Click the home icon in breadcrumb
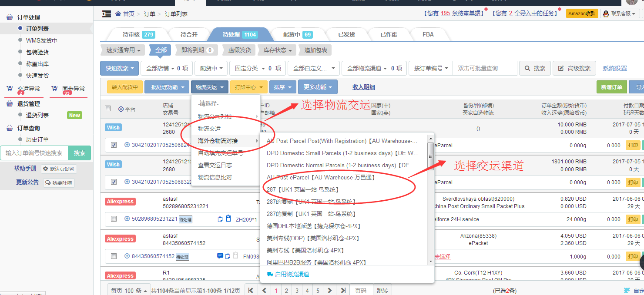This screenshot has height=295, width=644. tap(118, 14)
